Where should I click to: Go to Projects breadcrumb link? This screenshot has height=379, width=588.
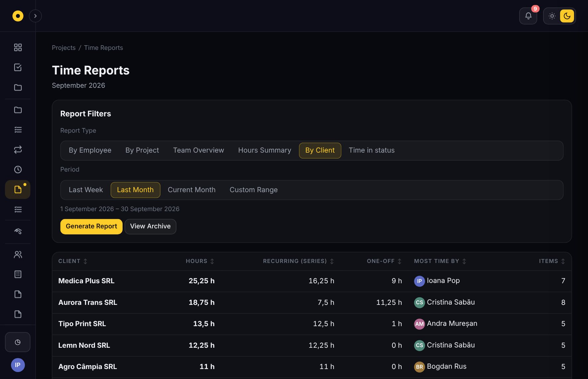[64, 48]
